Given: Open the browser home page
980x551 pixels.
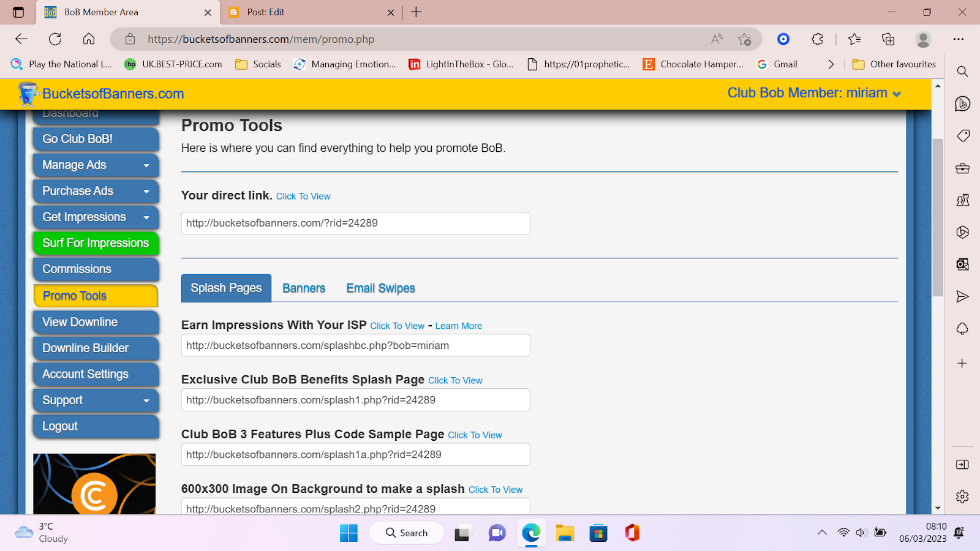Looking at the screenshot, I should pyautogui.click(x=89, y=39).
